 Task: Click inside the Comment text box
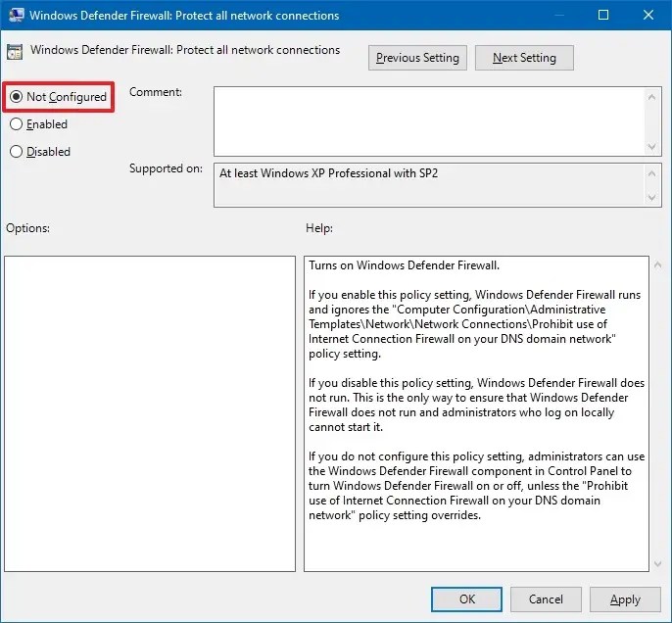click(429, 121)
